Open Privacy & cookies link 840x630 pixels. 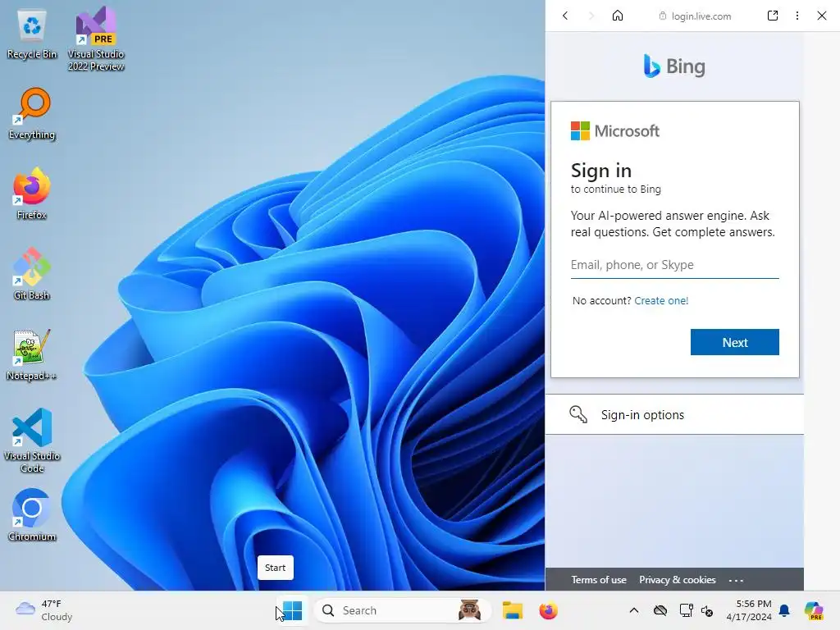tap(677, 580)
